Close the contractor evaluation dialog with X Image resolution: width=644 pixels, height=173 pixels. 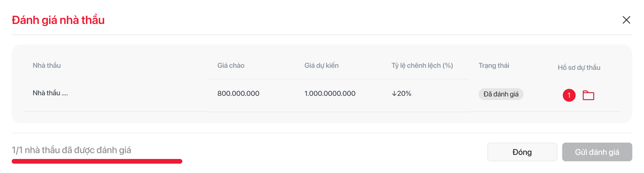(626, 20)
